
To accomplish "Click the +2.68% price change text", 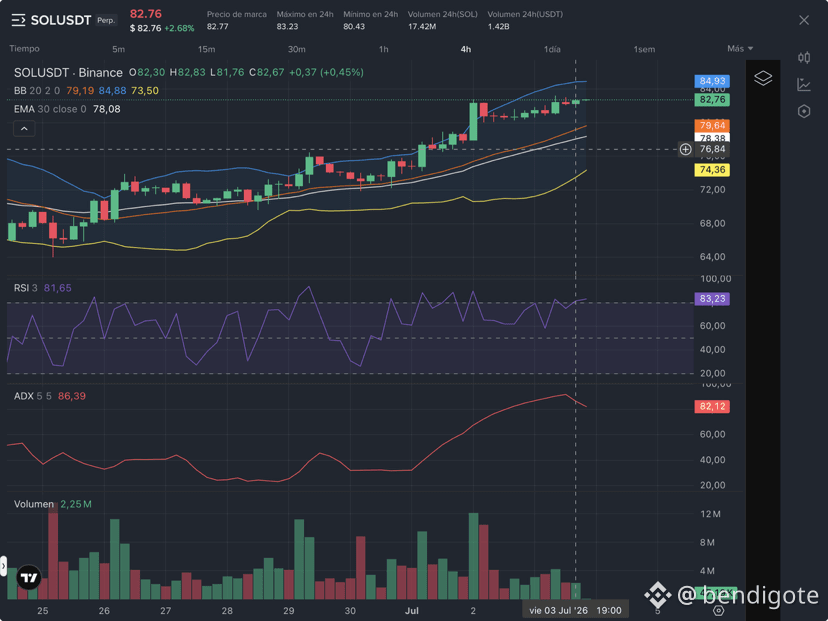I will 179,28.
